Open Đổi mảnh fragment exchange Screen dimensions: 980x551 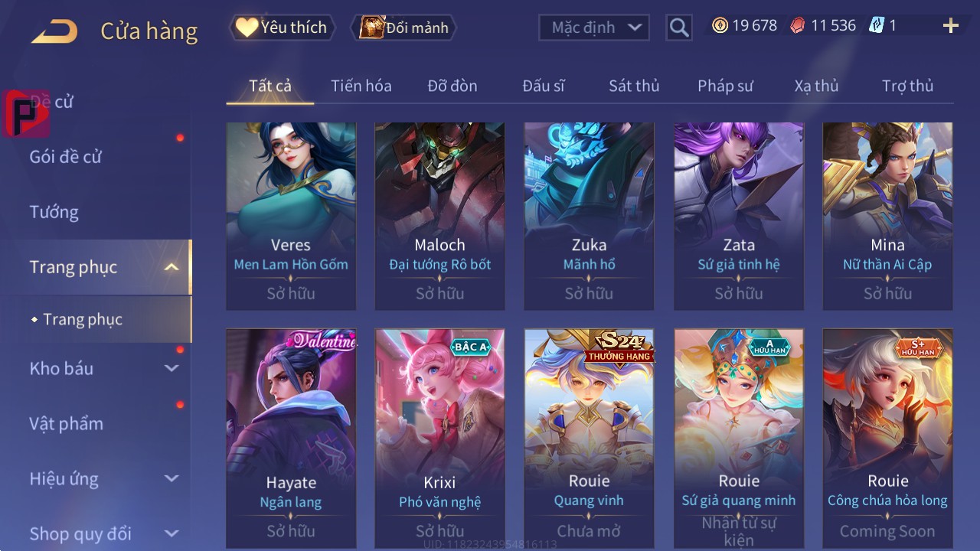pyautogui.click(x=403, y=28)
